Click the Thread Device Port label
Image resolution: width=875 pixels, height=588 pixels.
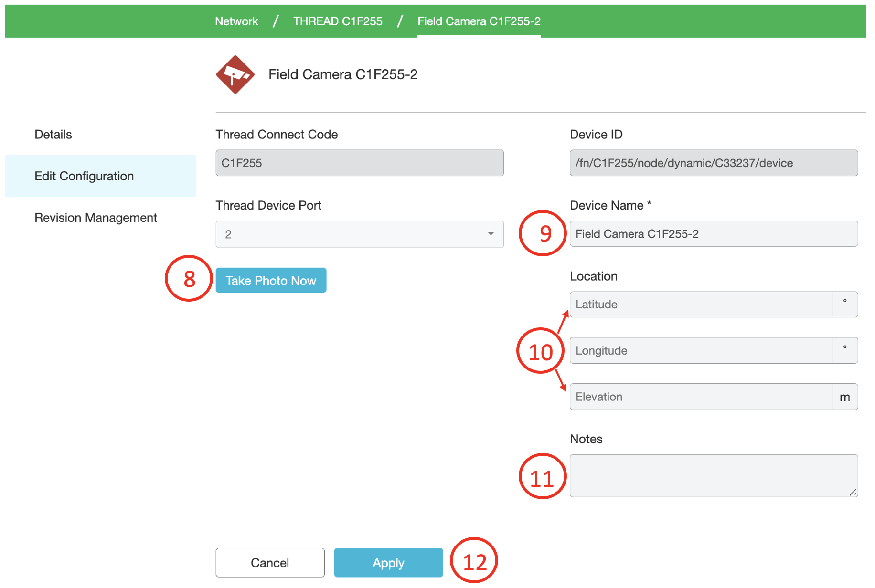pos(268,205)
